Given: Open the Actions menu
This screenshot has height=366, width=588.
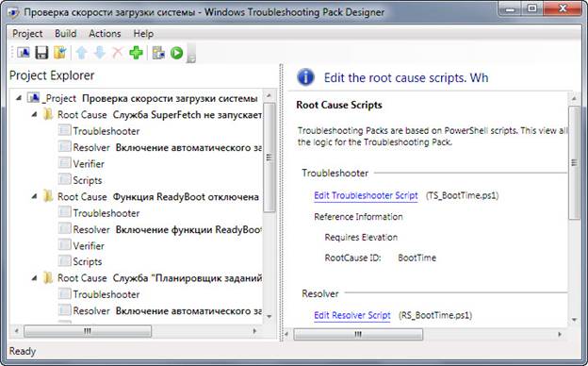Looking at the screenshot, I should coord(105,34).
